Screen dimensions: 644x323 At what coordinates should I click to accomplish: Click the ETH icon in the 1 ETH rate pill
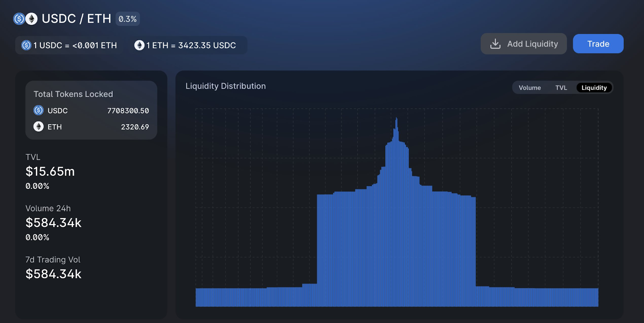point(139,45)
